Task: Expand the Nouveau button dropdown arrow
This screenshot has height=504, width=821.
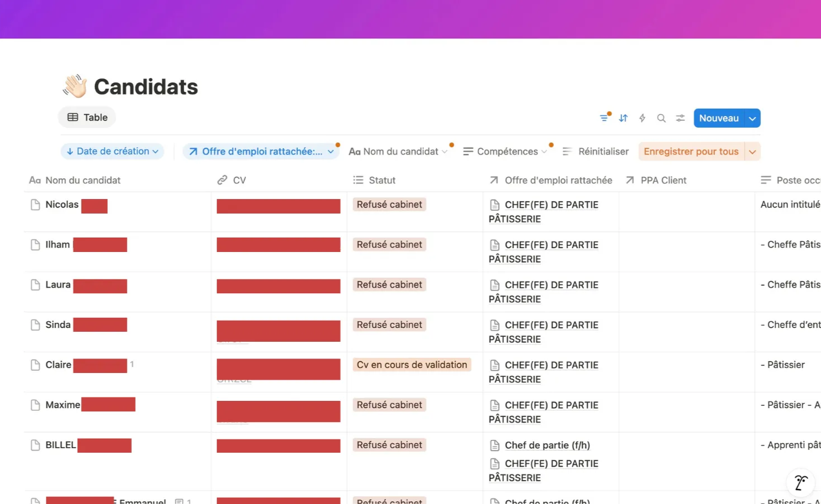Action: tap(752, 118)
